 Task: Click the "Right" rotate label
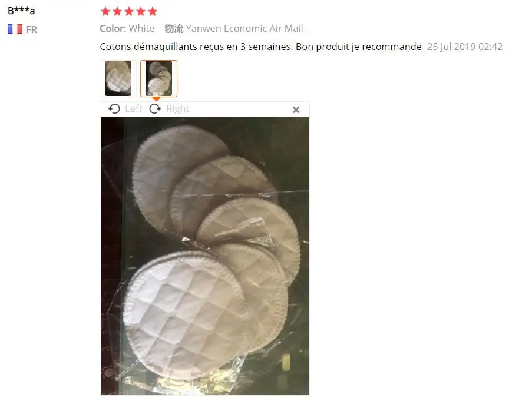point(177,108)
